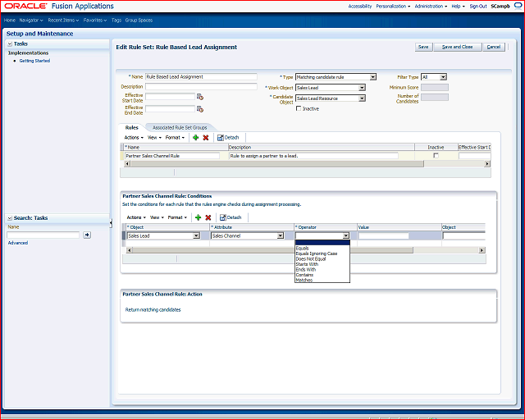Detach the Rules table
Viewport: 525px width, 420px height.
tap(228, 137)
